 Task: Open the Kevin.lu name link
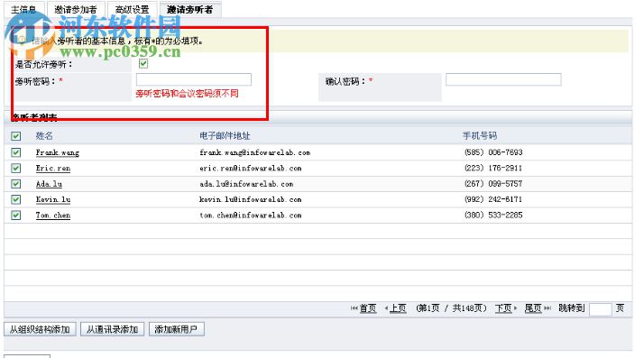pos(53,199)
